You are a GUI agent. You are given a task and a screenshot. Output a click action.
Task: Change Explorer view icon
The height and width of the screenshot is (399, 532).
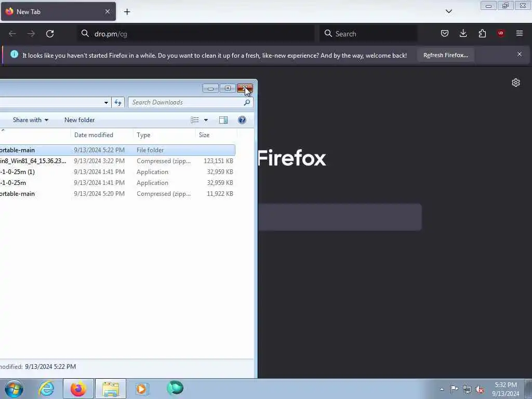[195, 120]
